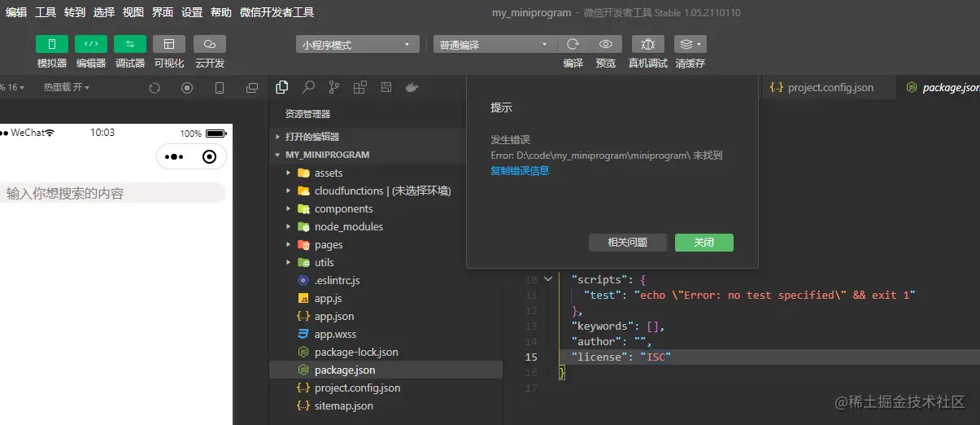Screen dimensions: 980x425
Task: Select the search magnifier icon in sidebar
Action: (308, 87)
